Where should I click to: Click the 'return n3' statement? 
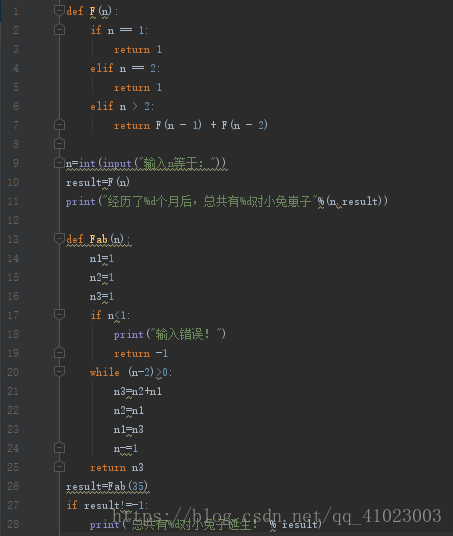coord(117,467)
